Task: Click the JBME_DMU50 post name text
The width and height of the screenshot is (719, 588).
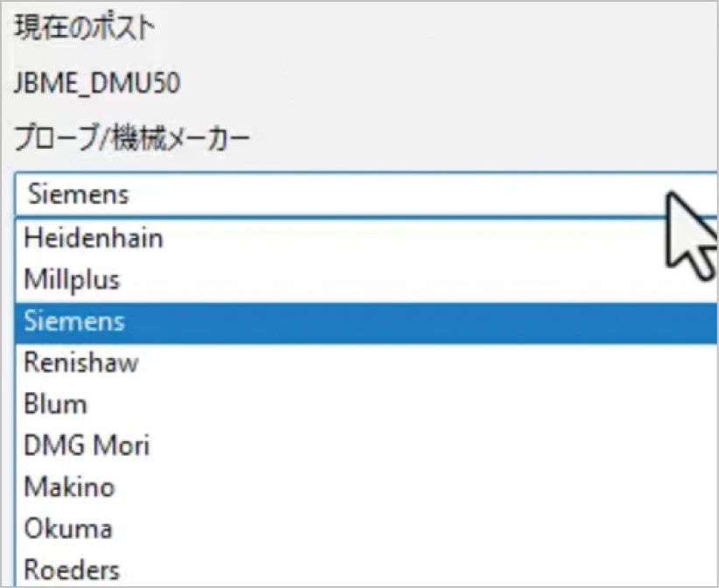Action: coord(98,84)
